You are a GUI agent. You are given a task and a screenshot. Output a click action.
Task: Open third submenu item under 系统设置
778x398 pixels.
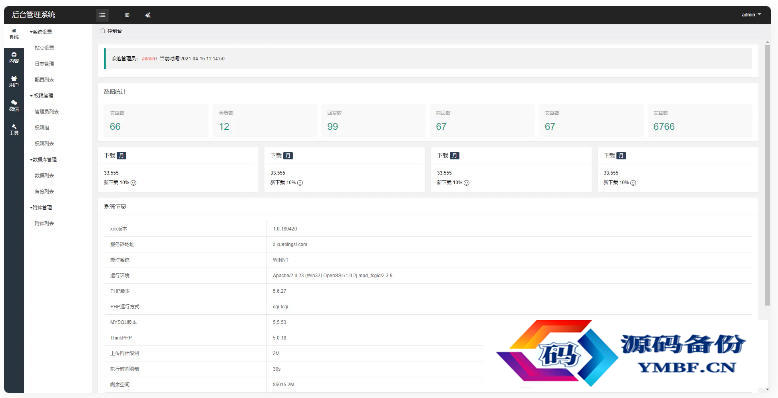(44, 79)
